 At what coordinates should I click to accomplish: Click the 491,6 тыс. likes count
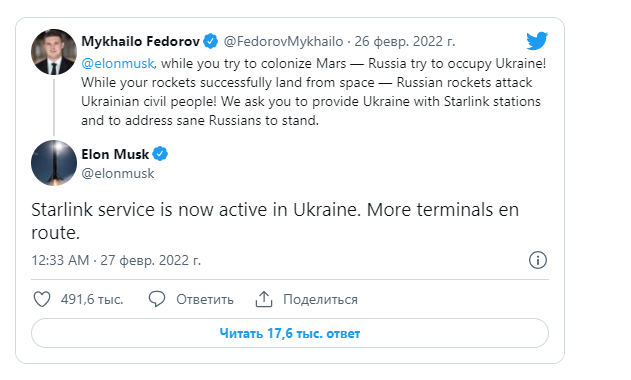pyautogui.click(x=92, y=299)
